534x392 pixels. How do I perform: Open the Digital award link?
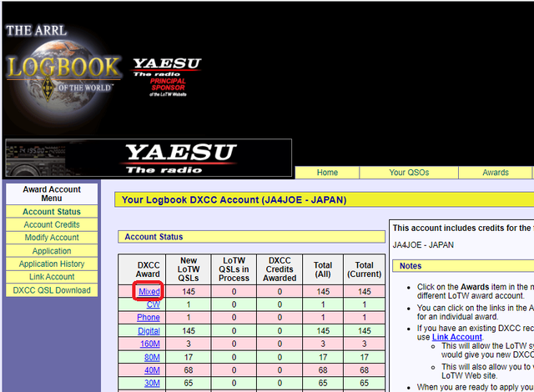click(x=149, y=331)
